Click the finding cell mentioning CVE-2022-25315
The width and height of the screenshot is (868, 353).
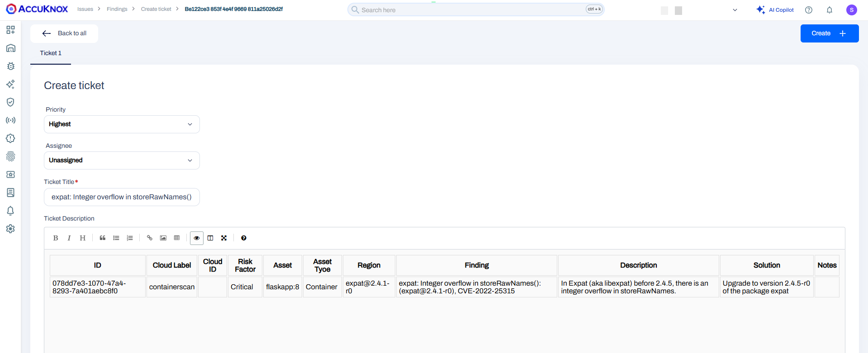pyautogui.click(x=477, y=287)
